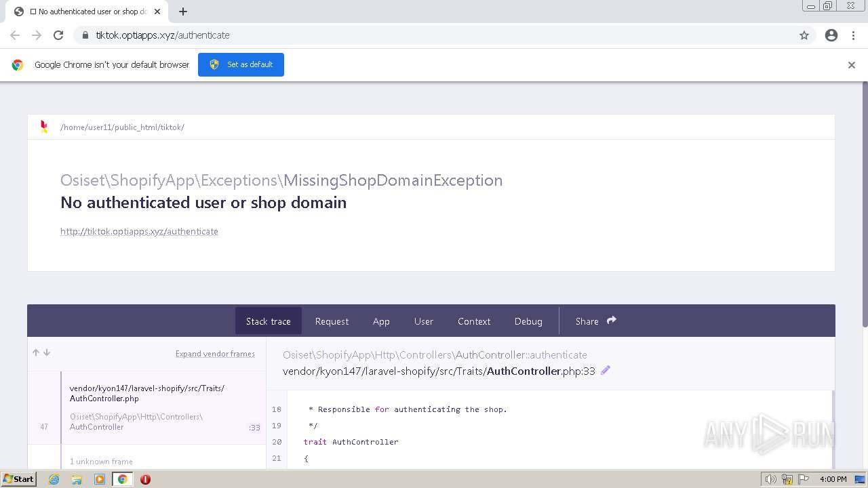The height and width of the screenshot is (488, 868).
Task: Click the pencil icon to open file in editor
Action: pyautogui.click(x=606, y=370)
